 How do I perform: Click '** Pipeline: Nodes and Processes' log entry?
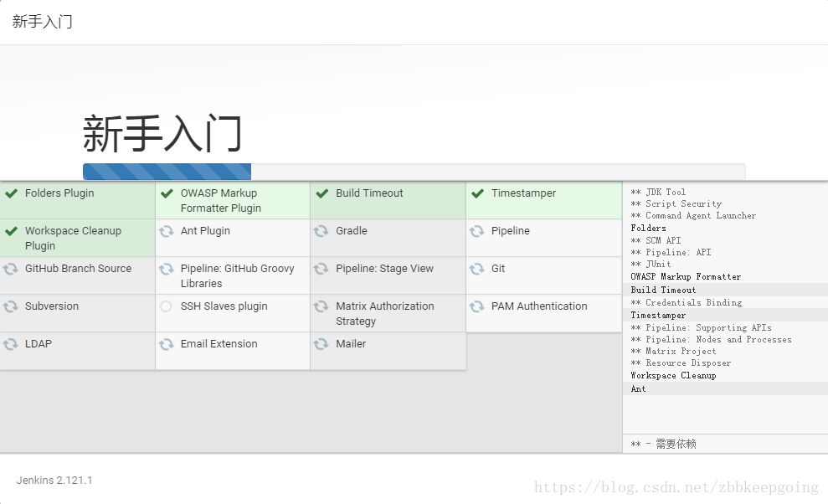click(x=712, y=340)
